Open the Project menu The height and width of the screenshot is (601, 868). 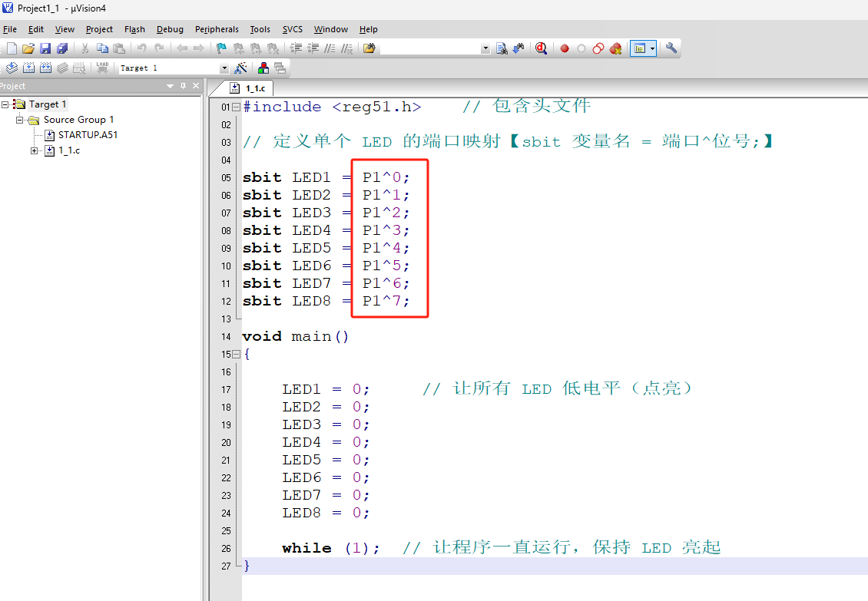99,29
